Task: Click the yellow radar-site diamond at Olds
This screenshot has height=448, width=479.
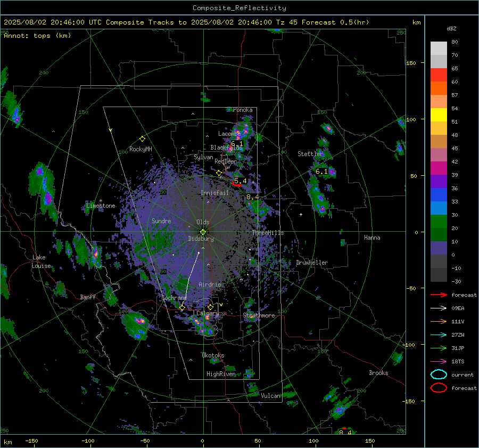Action: (203, 232)
